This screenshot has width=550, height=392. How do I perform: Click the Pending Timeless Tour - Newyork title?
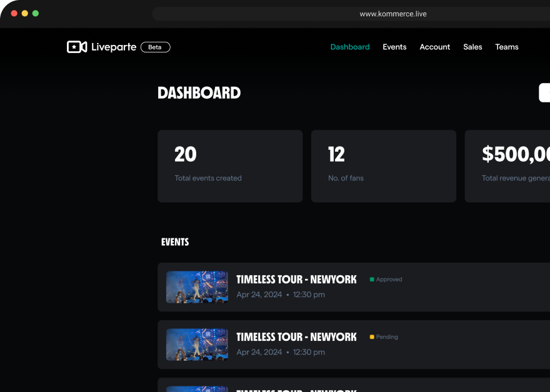click(x=296, y=336)
